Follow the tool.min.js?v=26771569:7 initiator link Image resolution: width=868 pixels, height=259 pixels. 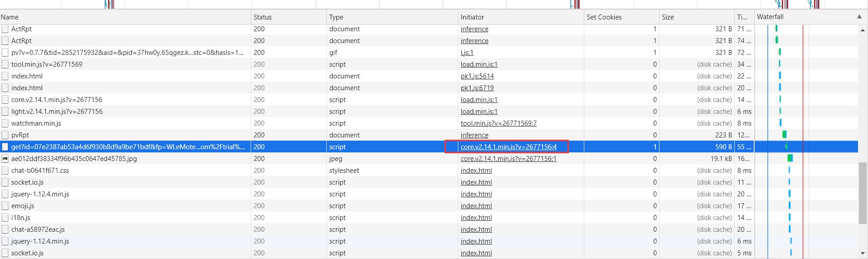[x=498, y=123]
